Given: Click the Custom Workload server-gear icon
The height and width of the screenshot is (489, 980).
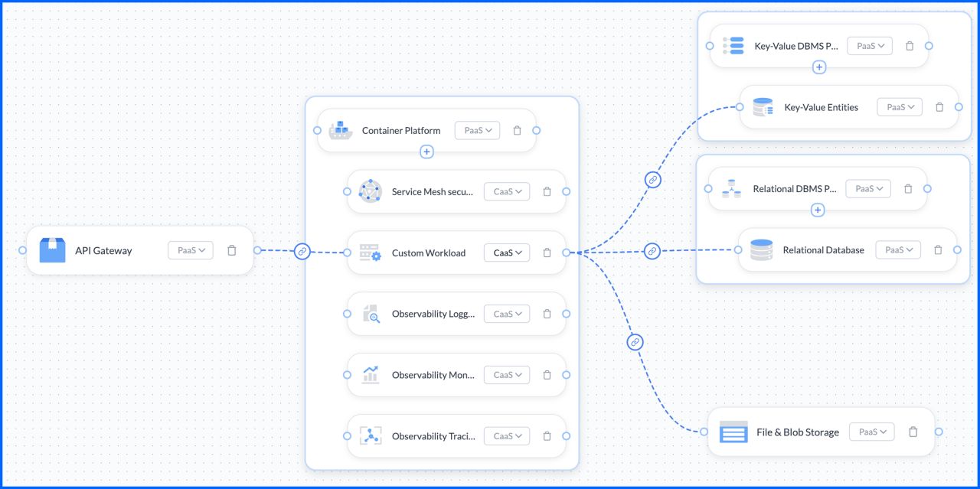Looking at the screenshot, I should 370,253.
